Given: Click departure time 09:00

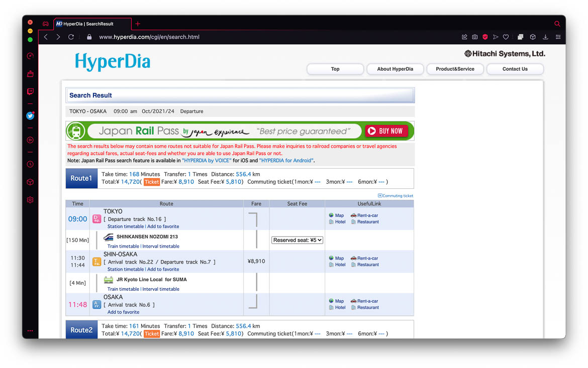Looking at the screenshot, I should click(77, 219).
